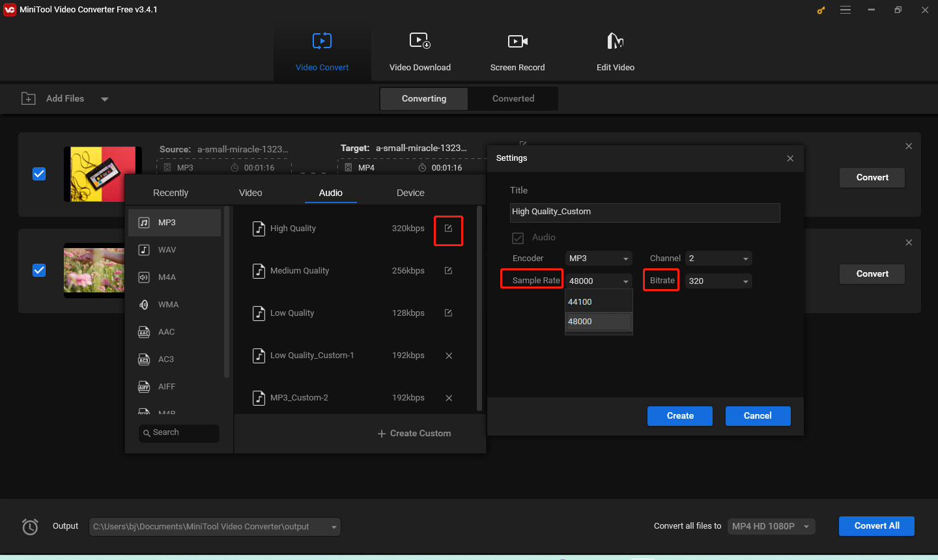938x560 pixels.
Task: Remove the first file from list
Action: [x=909, y=146]
